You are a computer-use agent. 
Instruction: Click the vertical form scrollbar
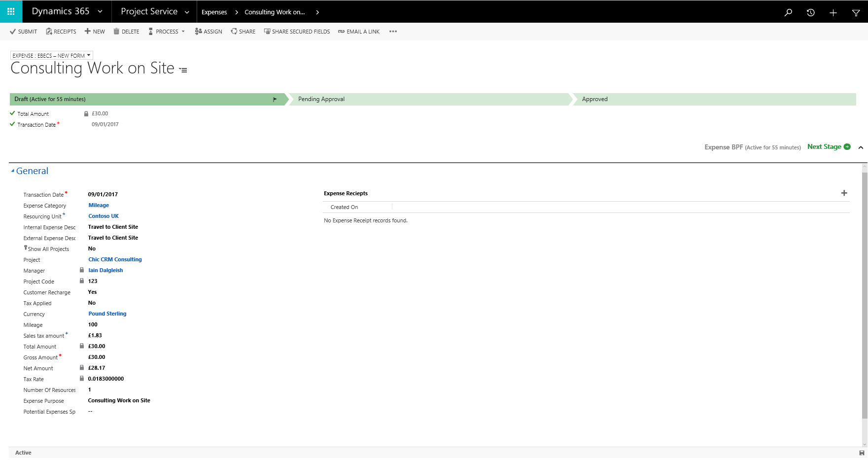(x=865, y=296)
